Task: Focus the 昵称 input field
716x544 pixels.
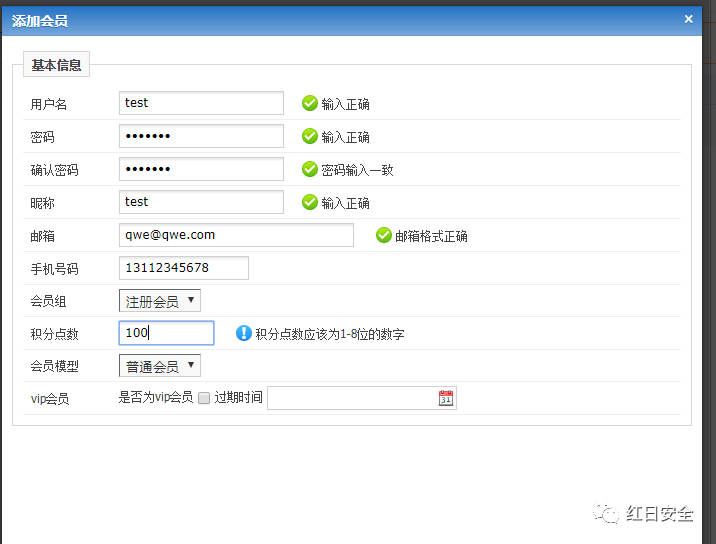Action: pyautogui.click(x=201, y=202)
